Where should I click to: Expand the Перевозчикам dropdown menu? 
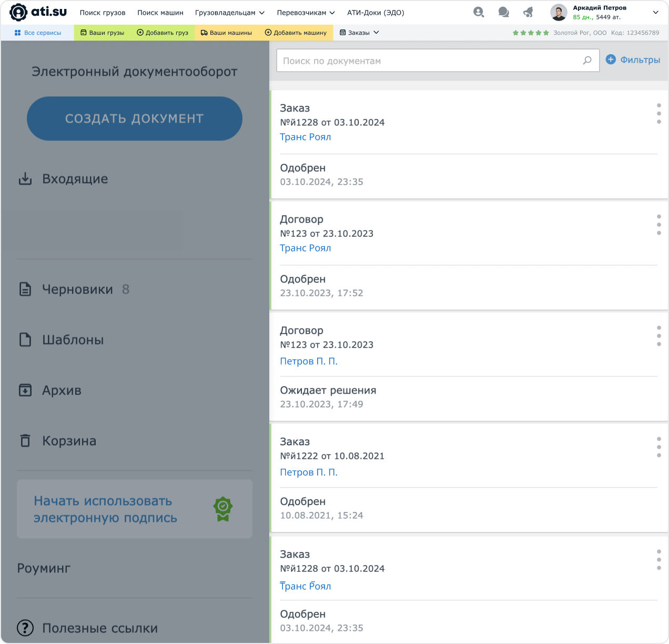(306, 13)
